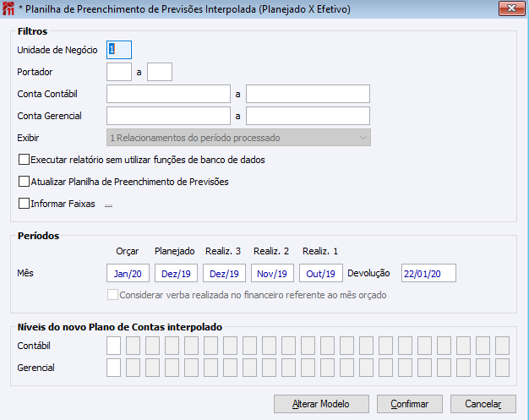
Task: Click the Devolução date field
Action: click(x=428, y=273)
